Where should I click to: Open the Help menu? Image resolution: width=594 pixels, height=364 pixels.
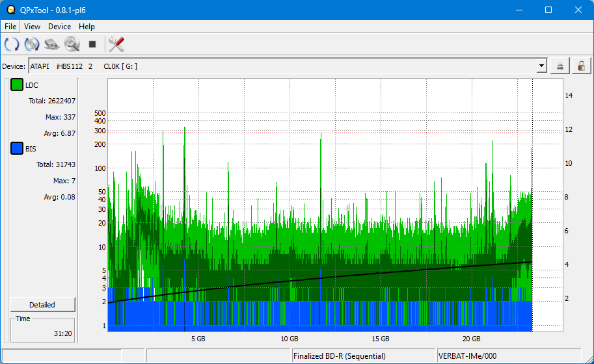87,27
